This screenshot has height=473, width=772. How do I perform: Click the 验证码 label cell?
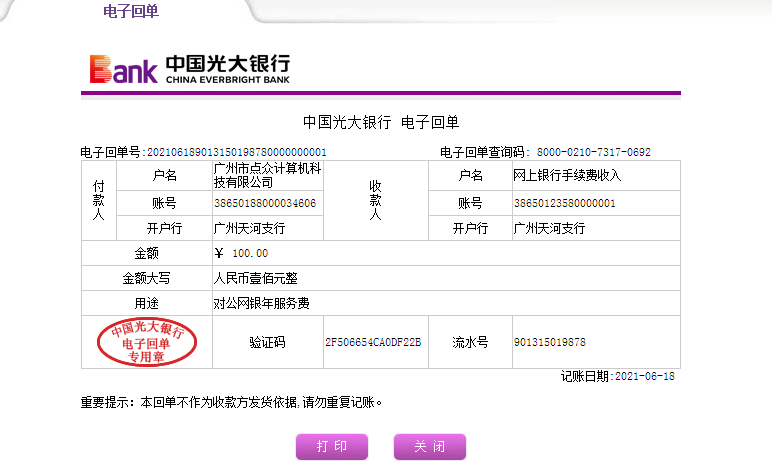pyautogui.click(x=267, y=342)
